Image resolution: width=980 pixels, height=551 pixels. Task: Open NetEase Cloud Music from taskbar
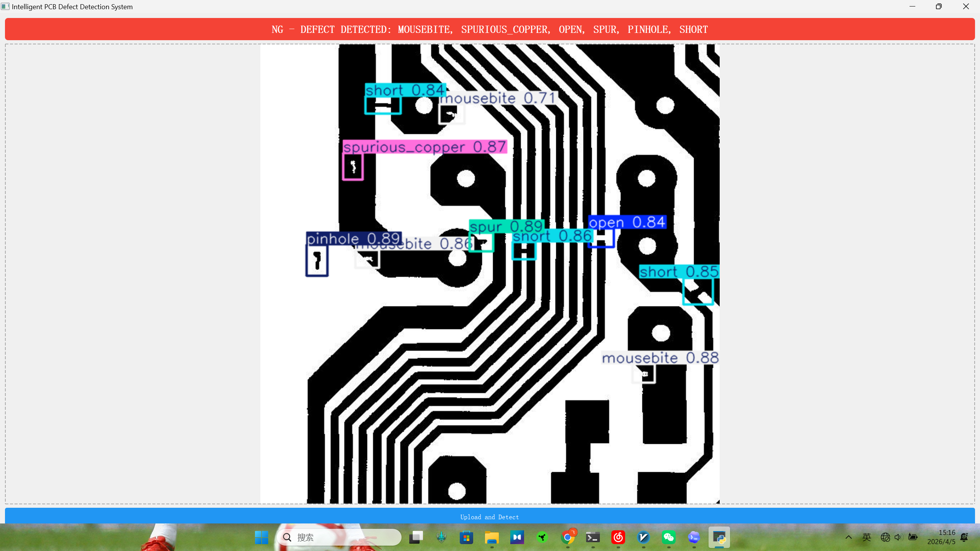click(x=618, y=537)
